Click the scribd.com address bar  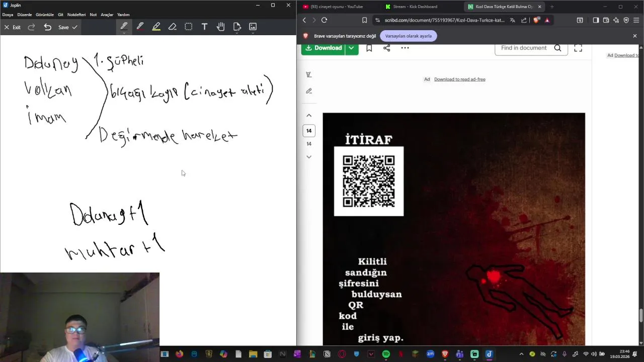(x=444, y=20)
